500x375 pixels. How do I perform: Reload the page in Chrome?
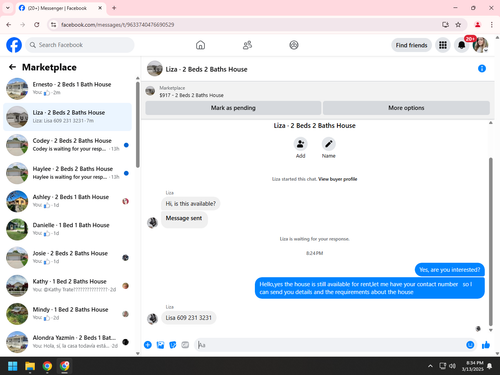[x=37, y=25]
